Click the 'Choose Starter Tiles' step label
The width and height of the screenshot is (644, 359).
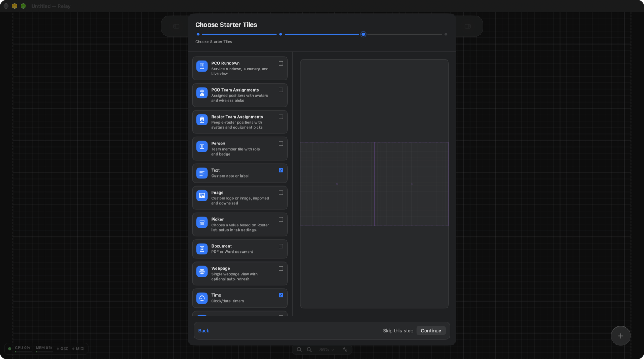pos(214,42)
